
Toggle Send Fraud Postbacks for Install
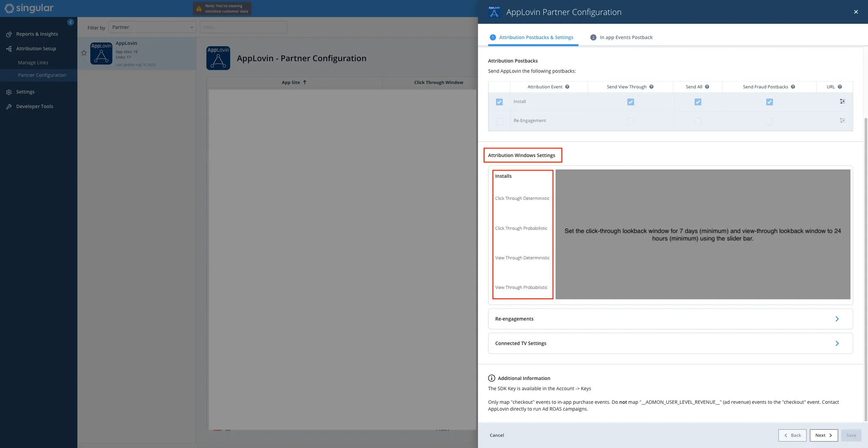tap(770, 102)
